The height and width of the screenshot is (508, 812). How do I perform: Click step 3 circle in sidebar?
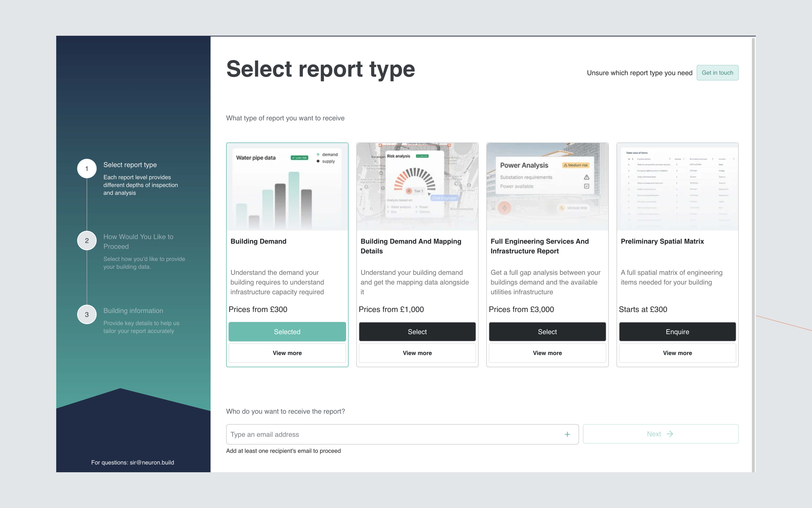(x=87, y=314)
